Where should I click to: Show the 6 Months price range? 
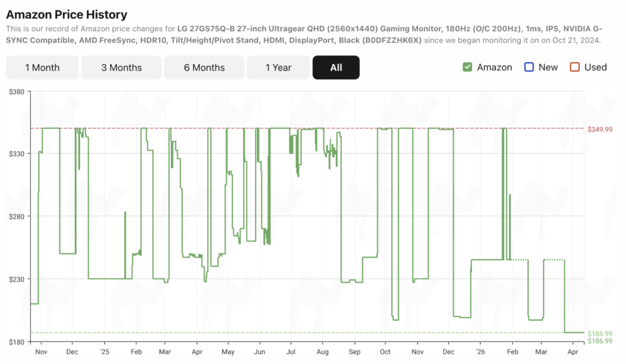coord(204,68)
